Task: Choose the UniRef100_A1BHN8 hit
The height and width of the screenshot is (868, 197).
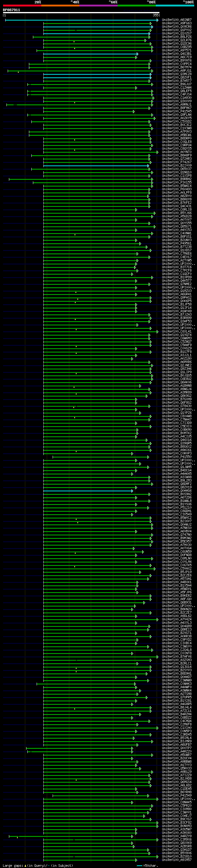Action: [x=177, y=386]
